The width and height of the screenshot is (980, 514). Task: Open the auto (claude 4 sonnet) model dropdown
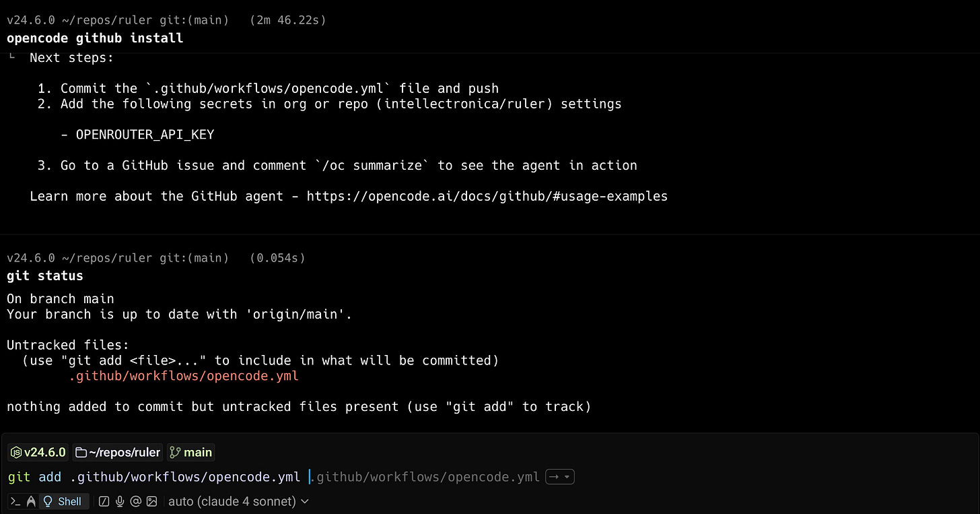238,501
